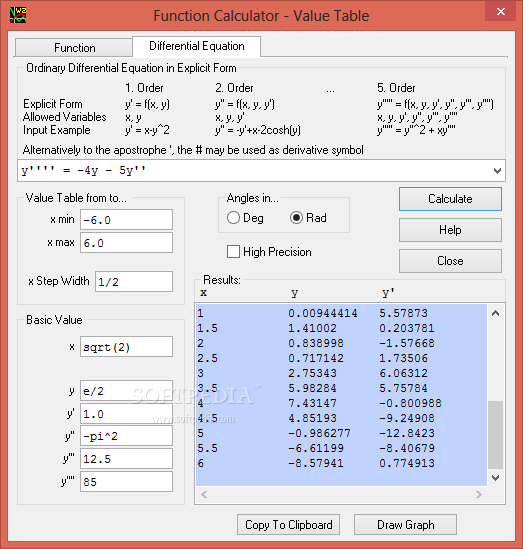The image size is (523, 549).
Task: Click the y'' field containing -pi^2
Action: (x=126, y=436)
